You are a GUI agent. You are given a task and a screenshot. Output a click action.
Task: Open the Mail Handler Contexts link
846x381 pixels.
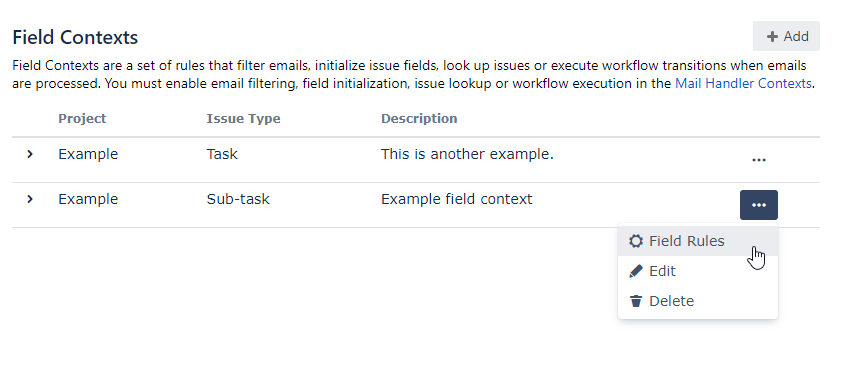(743, 84)
